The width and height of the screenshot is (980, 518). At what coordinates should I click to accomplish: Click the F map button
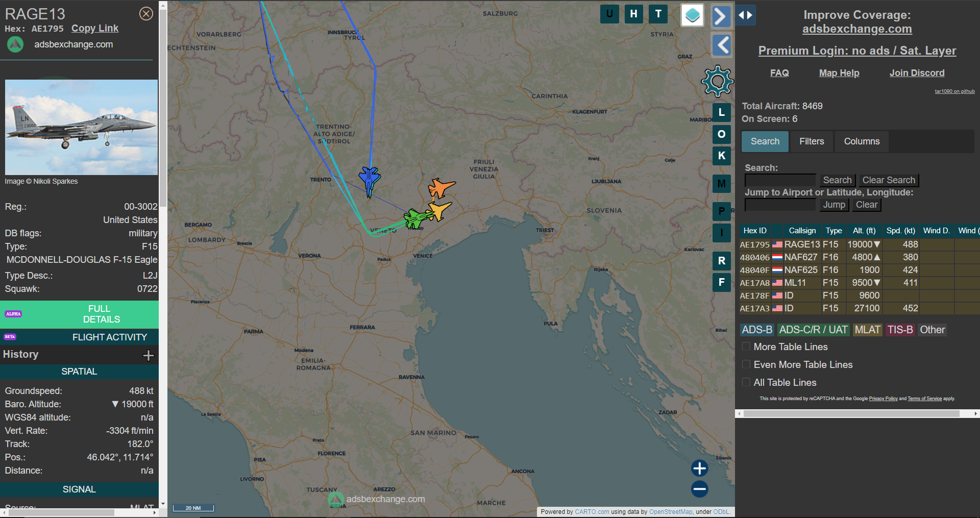coord(722,282)
